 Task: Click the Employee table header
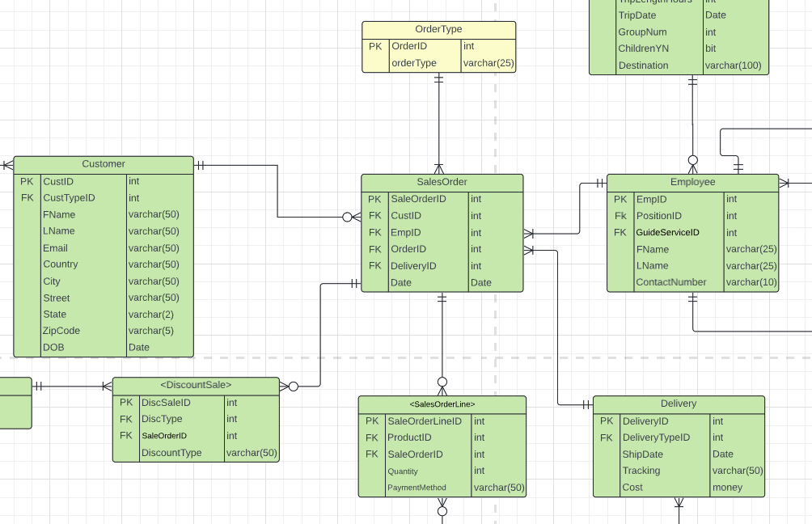tap(692, 182)
